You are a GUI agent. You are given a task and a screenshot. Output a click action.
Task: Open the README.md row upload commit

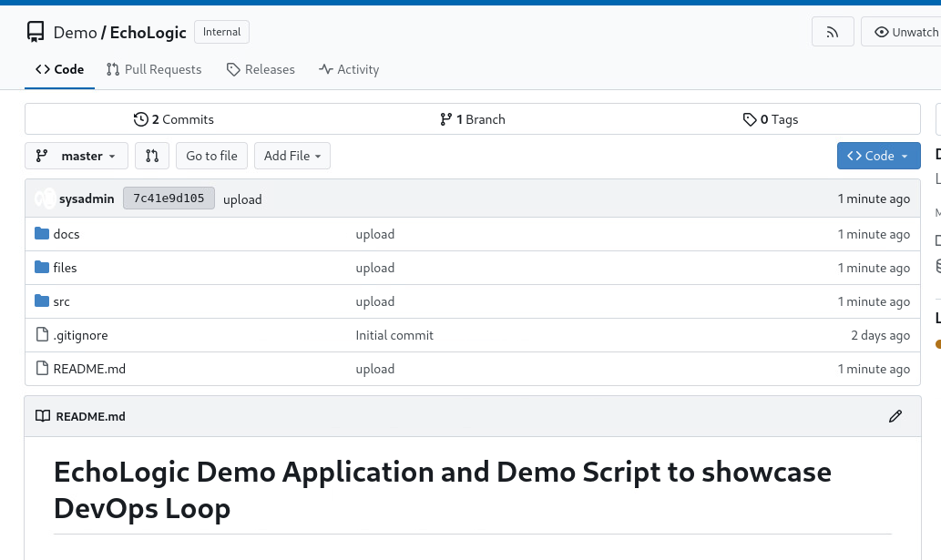tap(375, 369)
